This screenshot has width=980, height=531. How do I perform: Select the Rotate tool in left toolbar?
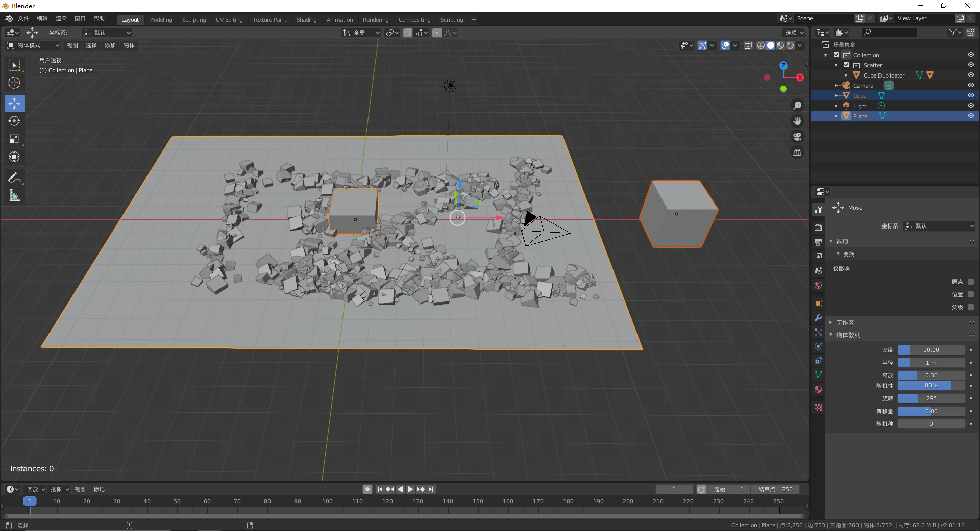[14, 121]
